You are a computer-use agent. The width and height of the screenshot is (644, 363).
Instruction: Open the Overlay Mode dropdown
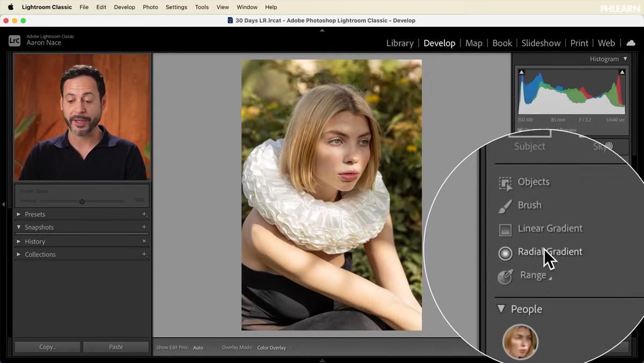(x=274, y=348)
